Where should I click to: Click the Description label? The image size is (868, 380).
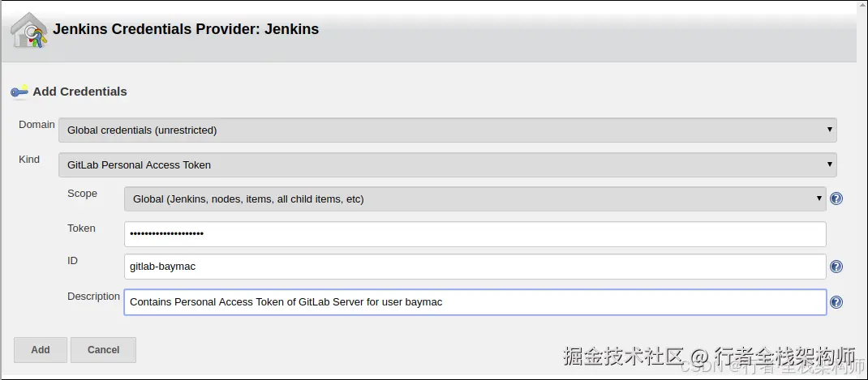click(x=93, y=297)
